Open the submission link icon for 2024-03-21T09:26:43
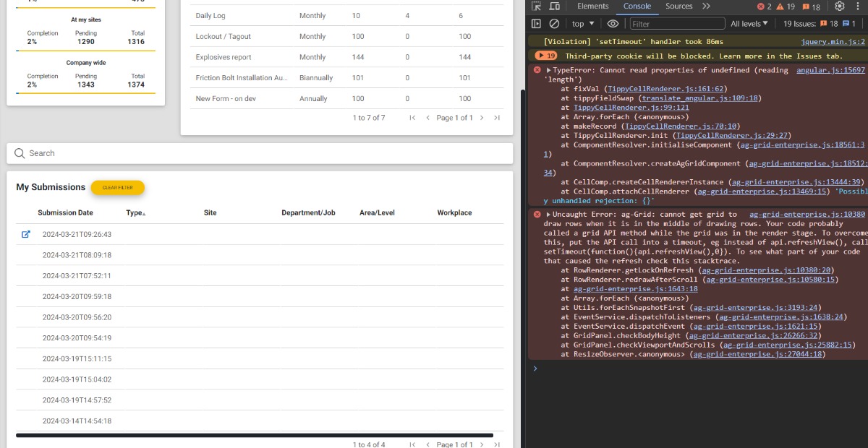Image resolution: width=868 pixels, height=448 pixels. click(x=26, y=234)
